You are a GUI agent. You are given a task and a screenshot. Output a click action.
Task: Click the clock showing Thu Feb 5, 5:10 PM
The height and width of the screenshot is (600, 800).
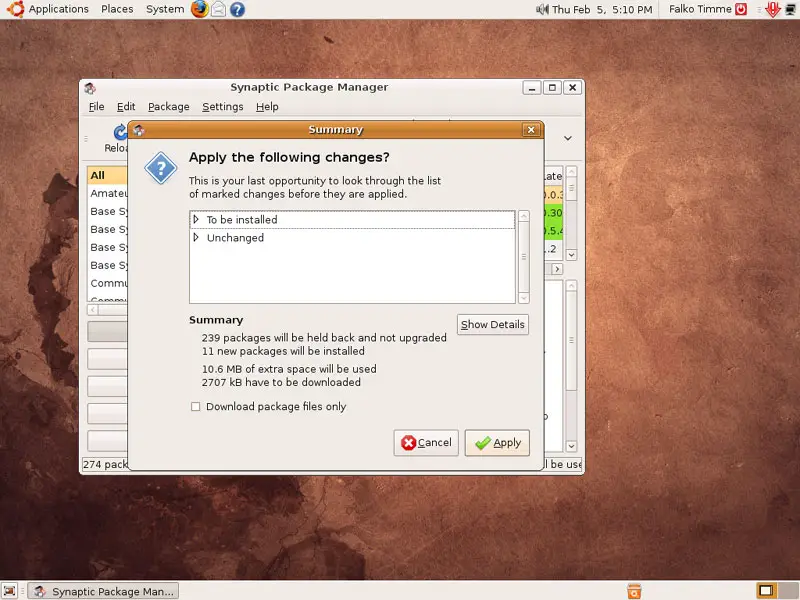tap(602, 9)
